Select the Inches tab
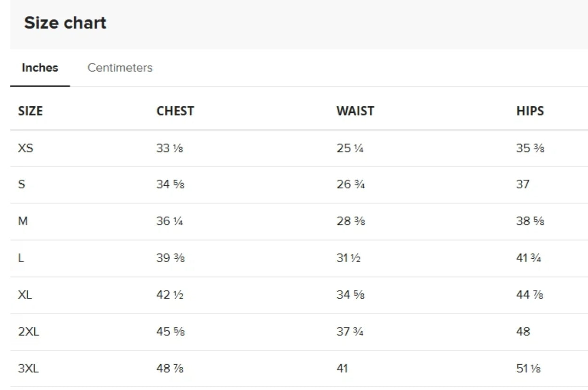 click(x=40, y=68)
